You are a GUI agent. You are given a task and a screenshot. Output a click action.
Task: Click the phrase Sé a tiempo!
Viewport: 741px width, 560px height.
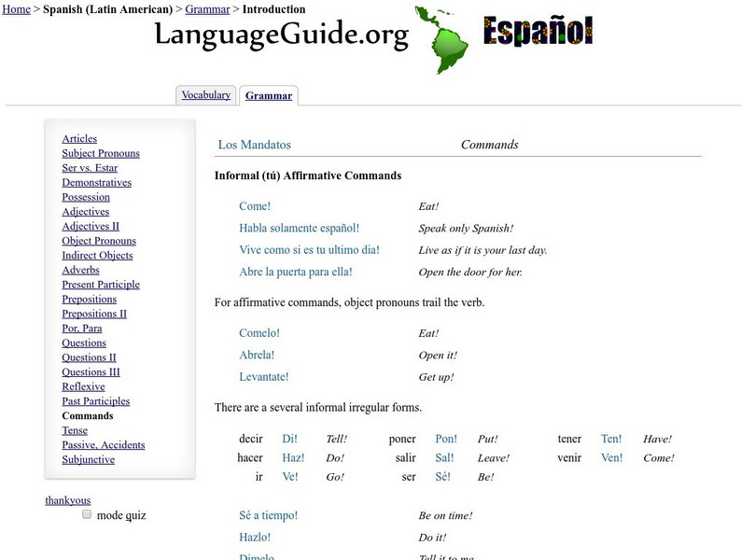pos(269,515)
